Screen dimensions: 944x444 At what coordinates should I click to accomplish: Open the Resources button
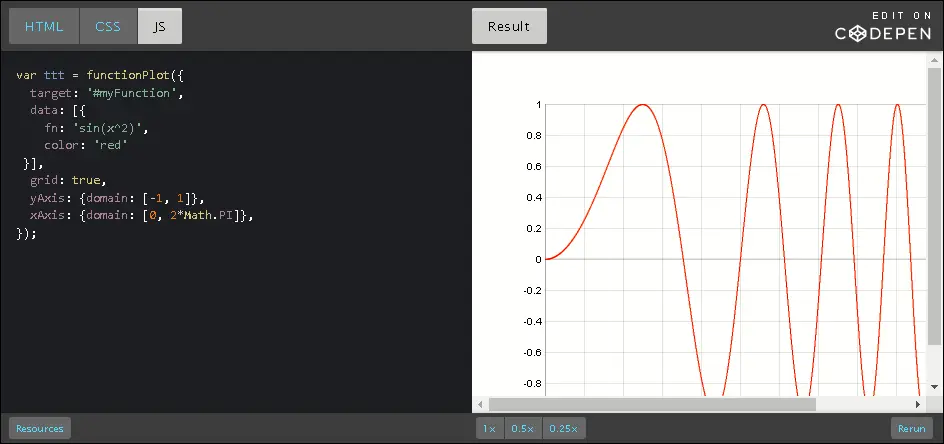[x=40, y=428]
